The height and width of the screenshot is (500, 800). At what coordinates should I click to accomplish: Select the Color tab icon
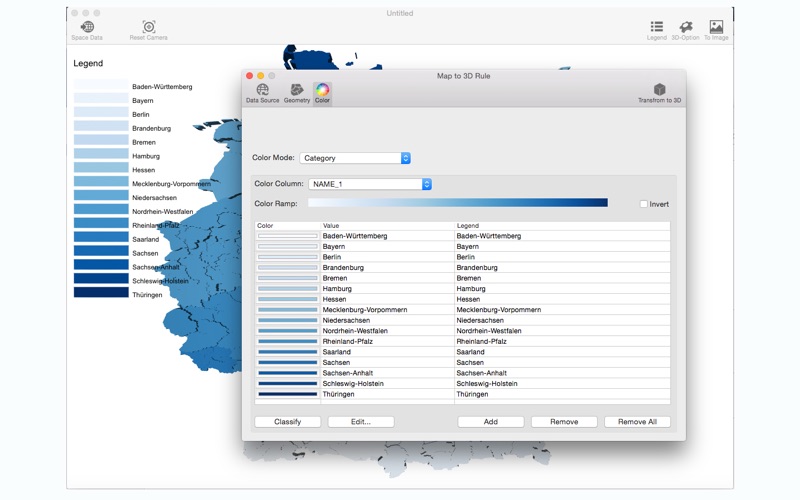click(322, 91)
